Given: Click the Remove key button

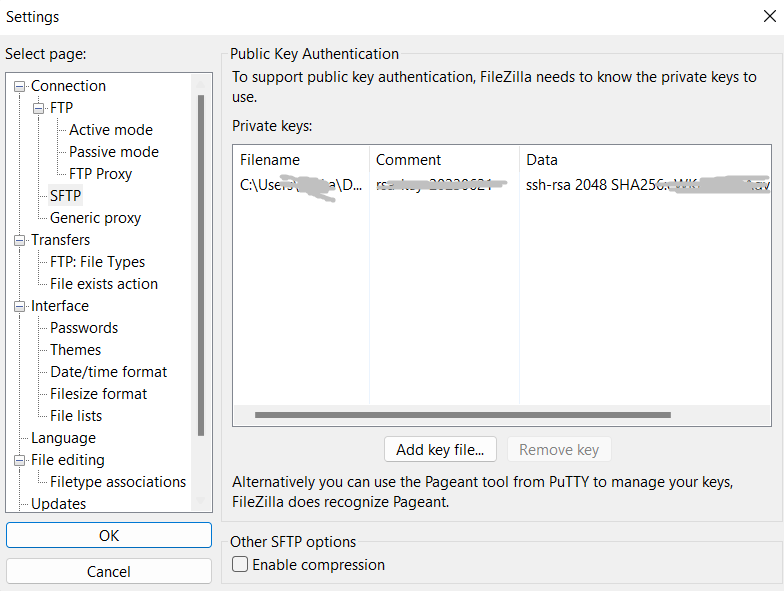Looking at the screenshot, I should coord(559,450).
